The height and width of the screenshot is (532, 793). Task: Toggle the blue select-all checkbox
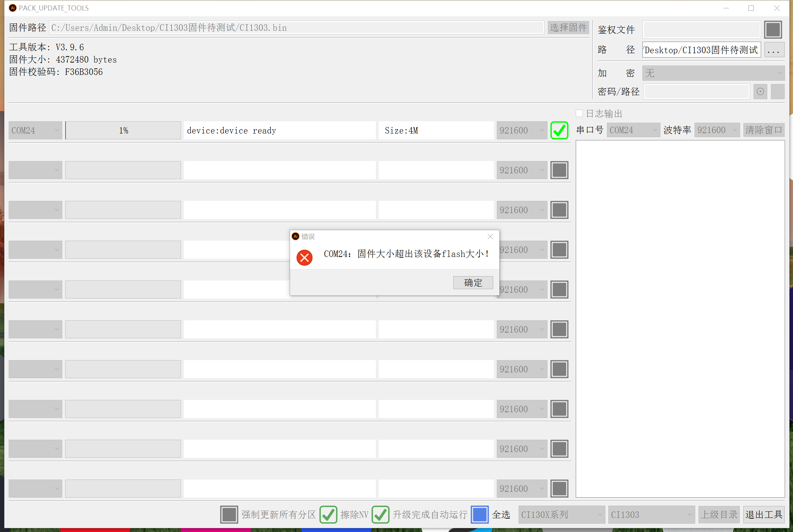[x=479, y=514]
